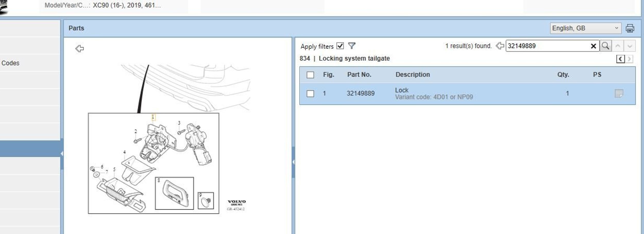Click 'Variant code: 4D01 or NP09' text
The image size is (644, 234).
pos(434,97)
